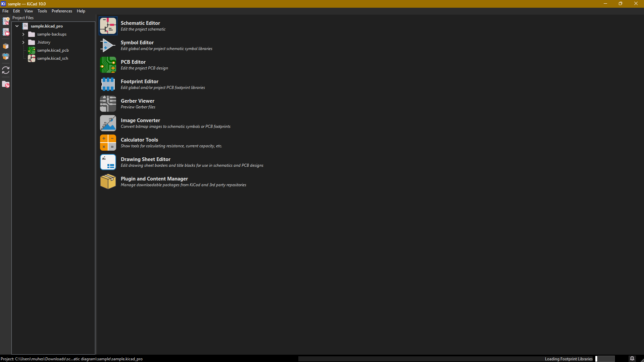Screen dimensions: 644x362
Task: Expand the sample-backups folder
Action: pyautogui.click(x=23, y=34)
